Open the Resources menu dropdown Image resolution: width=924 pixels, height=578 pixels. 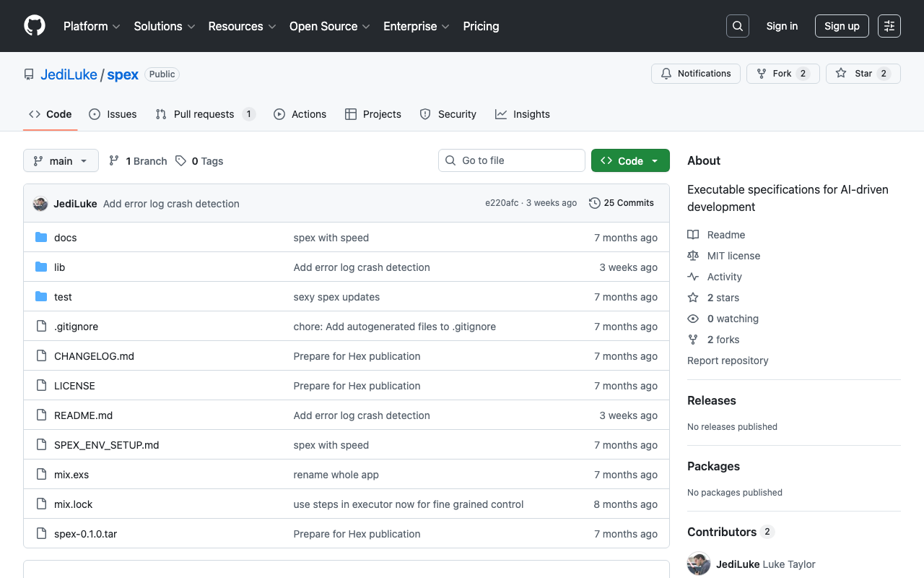point(241,26)
